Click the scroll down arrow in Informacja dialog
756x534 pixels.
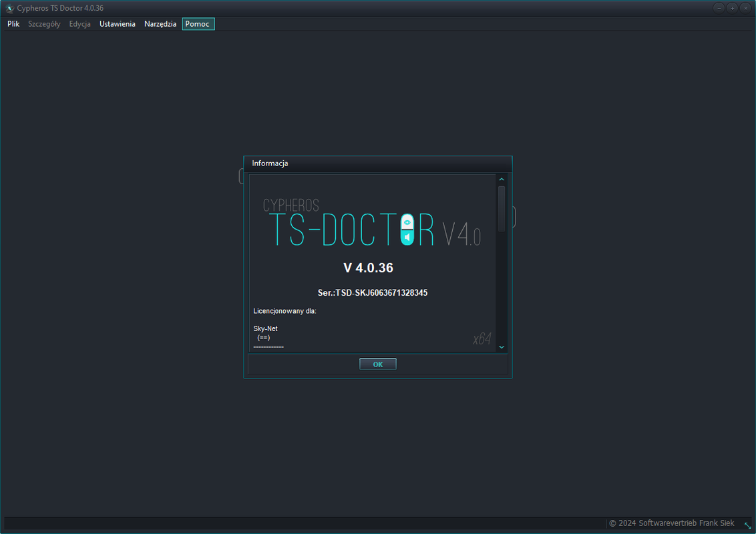(502, 347)
